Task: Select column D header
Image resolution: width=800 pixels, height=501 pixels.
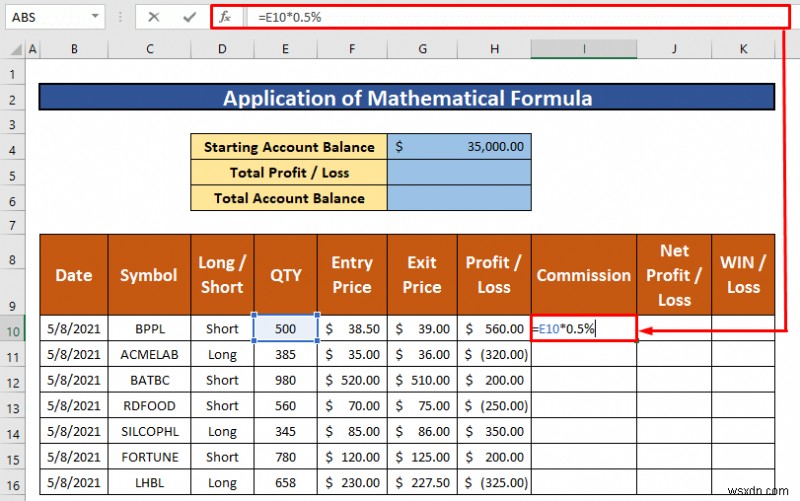Action: click(222, 49)
